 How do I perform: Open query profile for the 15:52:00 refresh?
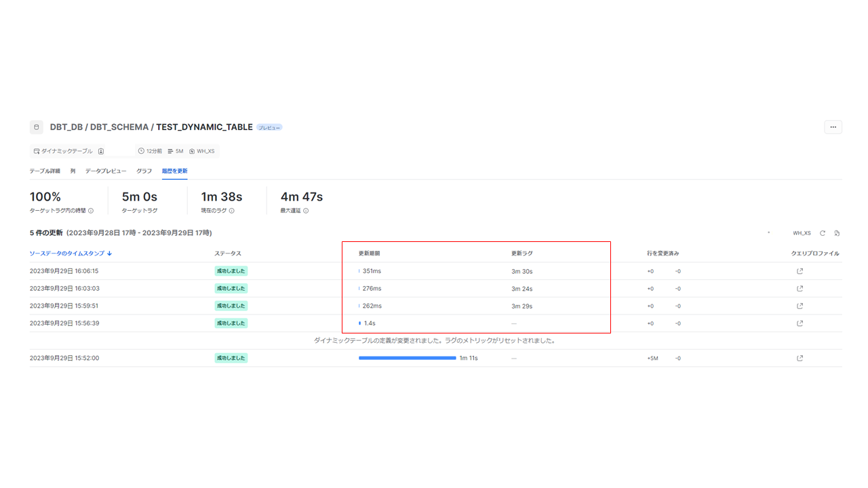click(800, 358)
